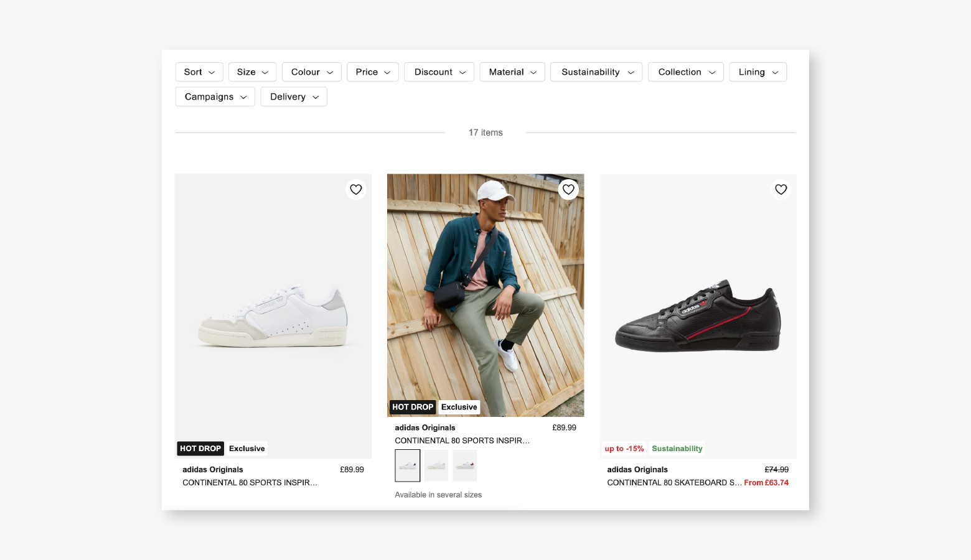Open the Sustainability filter dropdown
The height and width of the screenshot is (560, 971).
coord(596,72)
